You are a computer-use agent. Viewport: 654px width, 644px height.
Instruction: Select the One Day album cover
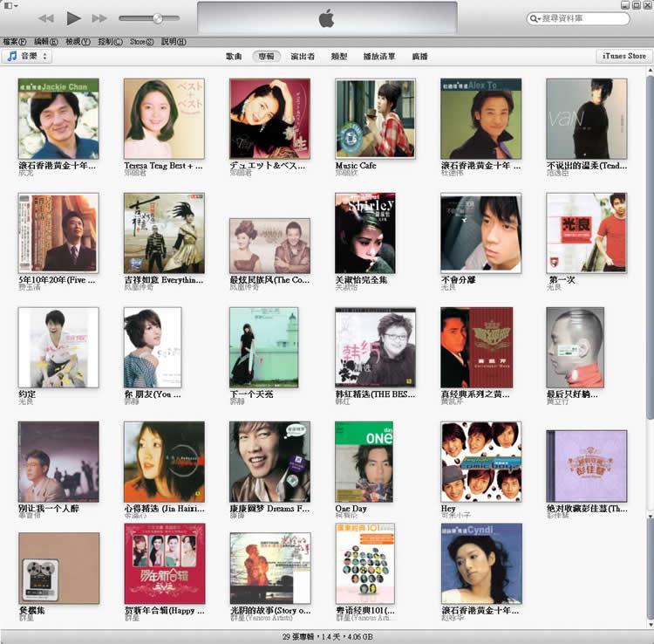pyautogui.click(x=364, y=462)
